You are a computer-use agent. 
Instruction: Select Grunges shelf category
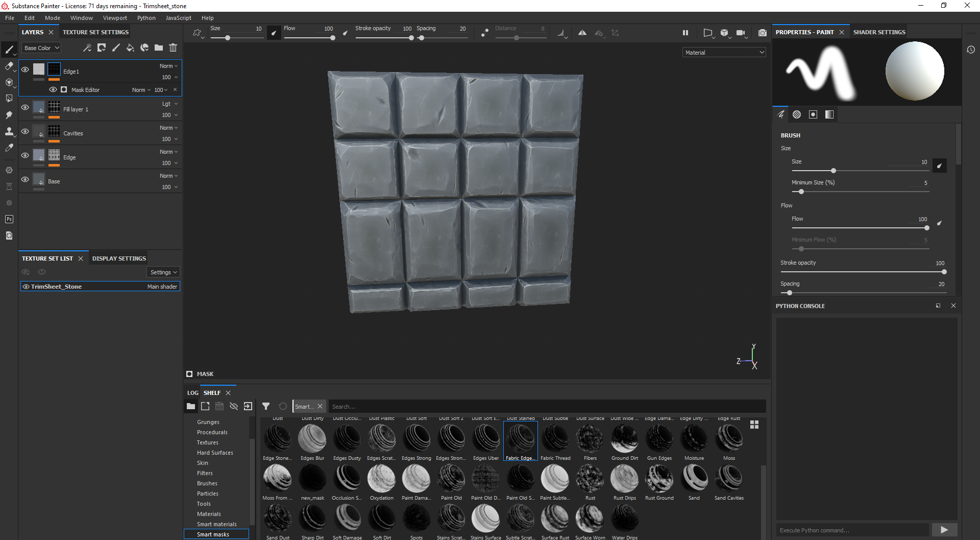(x=208, y=422)
